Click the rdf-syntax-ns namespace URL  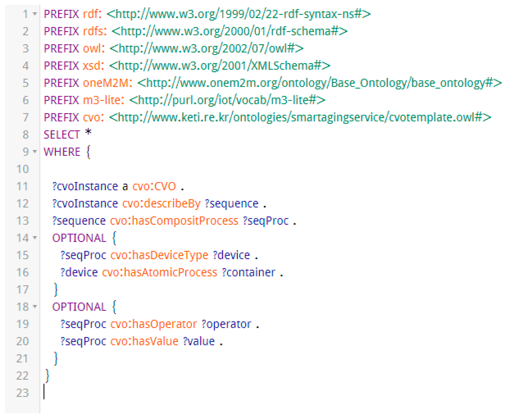click(238, 14)
